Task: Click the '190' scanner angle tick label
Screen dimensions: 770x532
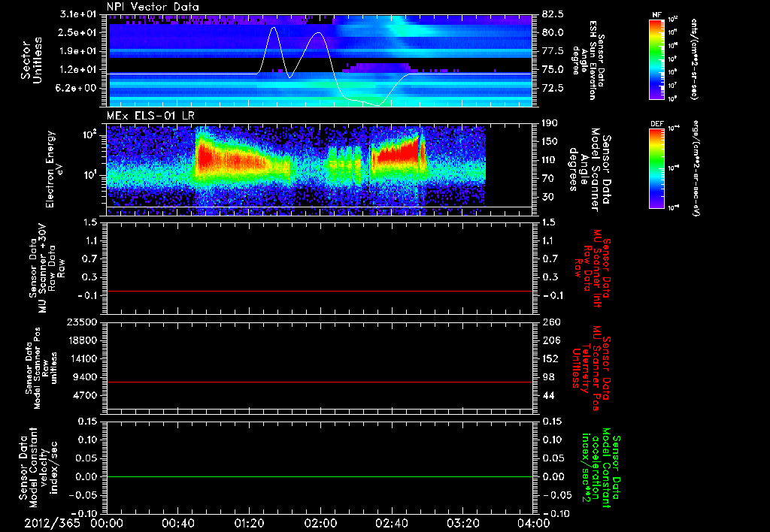Action: [550, 123]
